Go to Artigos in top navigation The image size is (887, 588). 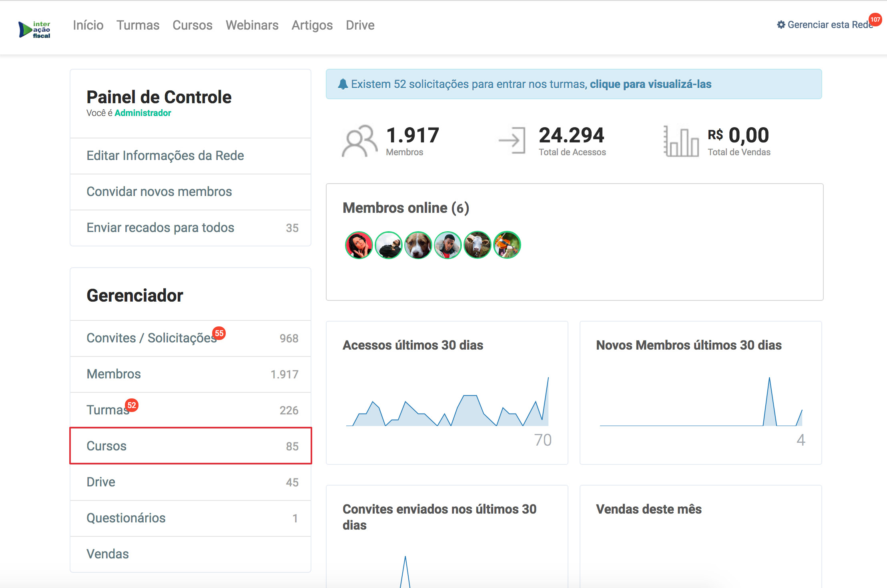coord(312,25)
